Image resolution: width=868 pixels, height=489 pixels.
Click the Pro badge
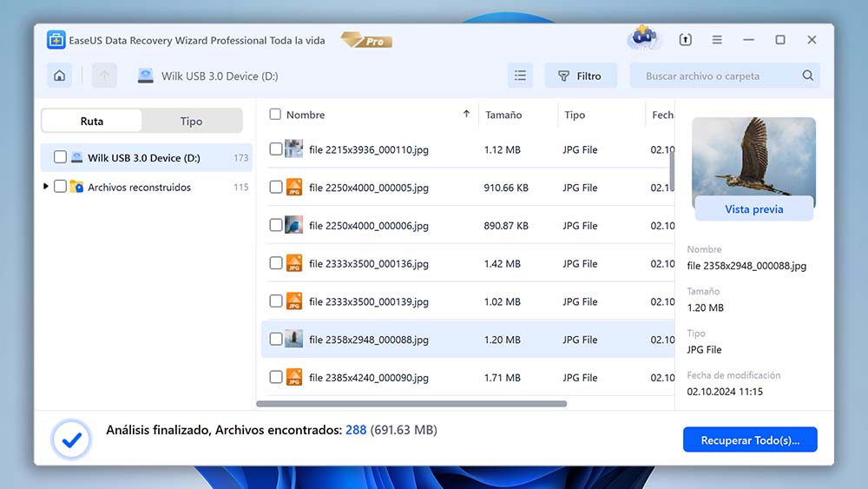click(366, 41)
